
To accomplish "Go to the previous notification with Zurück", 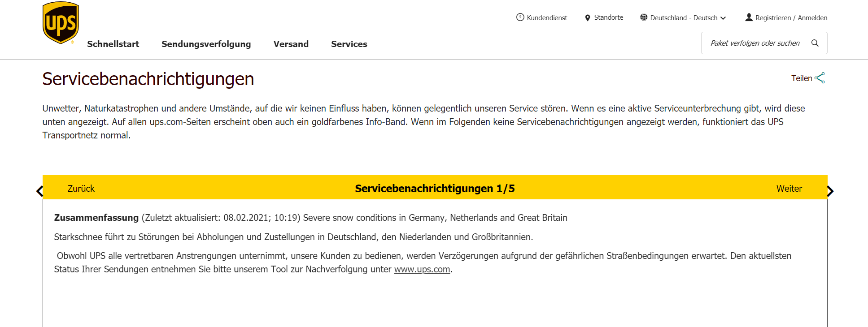I will pyautogui.click(x=81, y=189).
